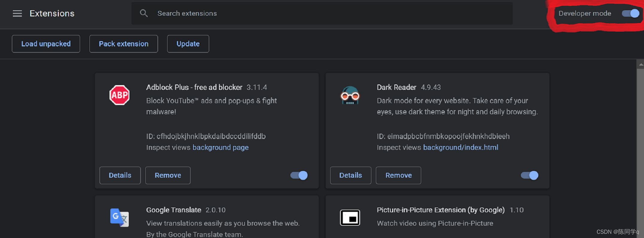Click Picture-in-Picture Extension title text
This screenshot has height=238, width=644.
(441, 210)
